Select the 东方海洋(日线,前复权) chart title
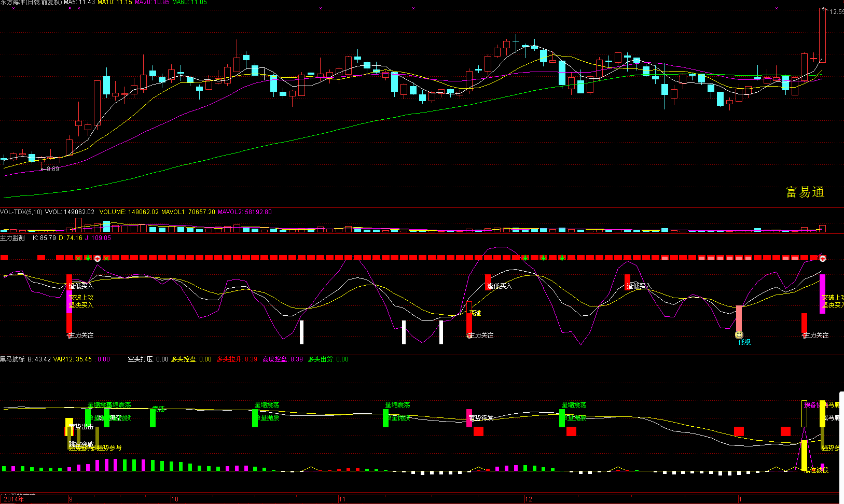This screenshot has width=844, height=504. pos(31,3)
